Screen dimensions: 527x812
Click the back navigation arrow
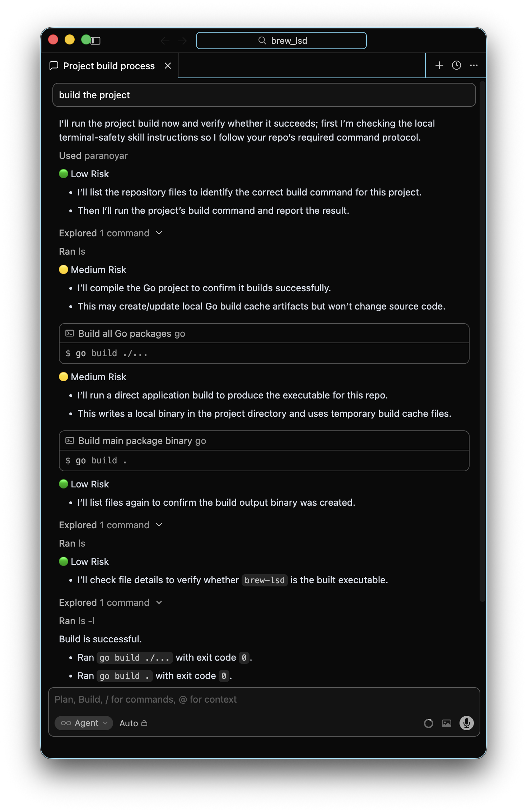pos(165,41)
